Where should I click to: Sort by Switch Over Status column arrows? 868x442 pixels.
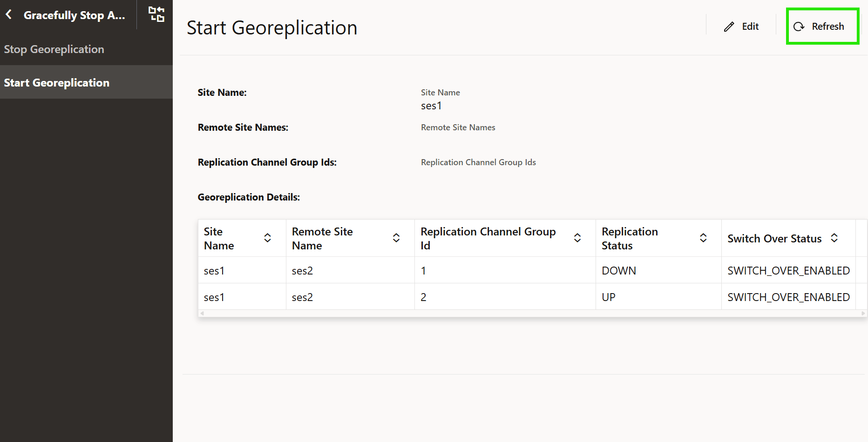(x=834, y=238)
